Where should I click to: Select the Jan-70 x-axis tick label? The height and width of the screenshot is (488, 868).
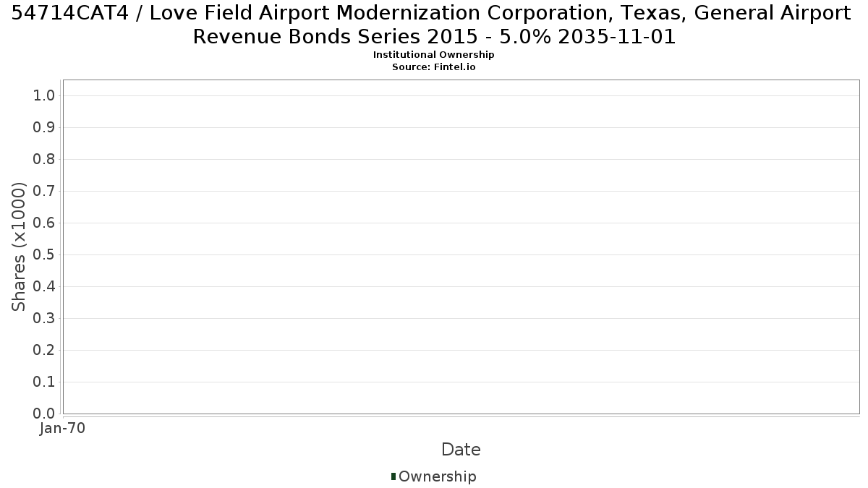(x=63, y=428)
